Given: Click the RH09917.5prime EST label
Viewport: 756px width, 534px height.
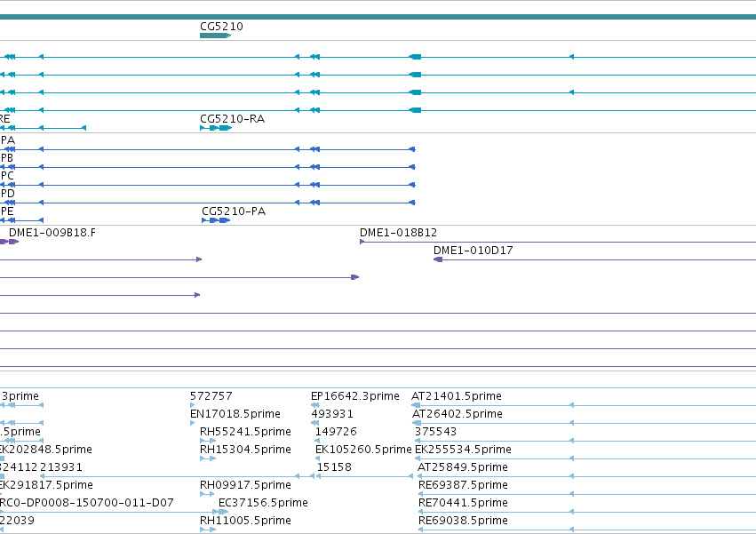Looking at the screenshot, I should (245, 485).
